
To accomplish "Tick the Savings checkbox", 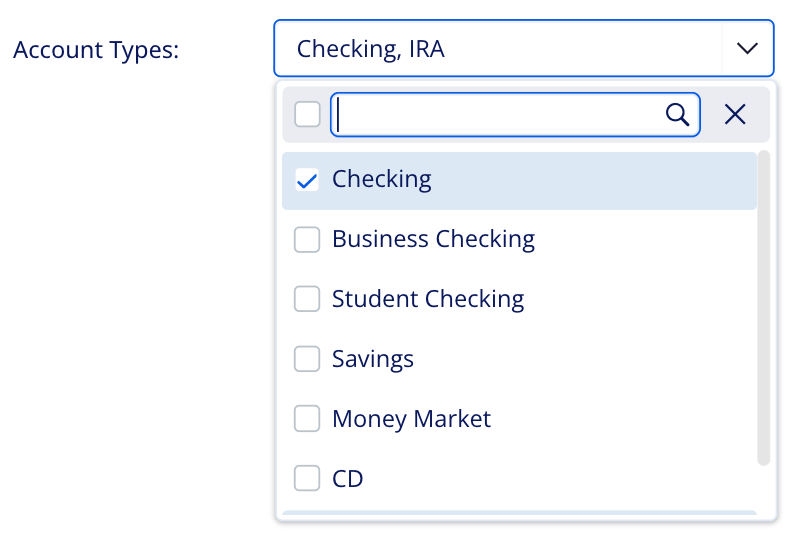I will tap(307, 359).
